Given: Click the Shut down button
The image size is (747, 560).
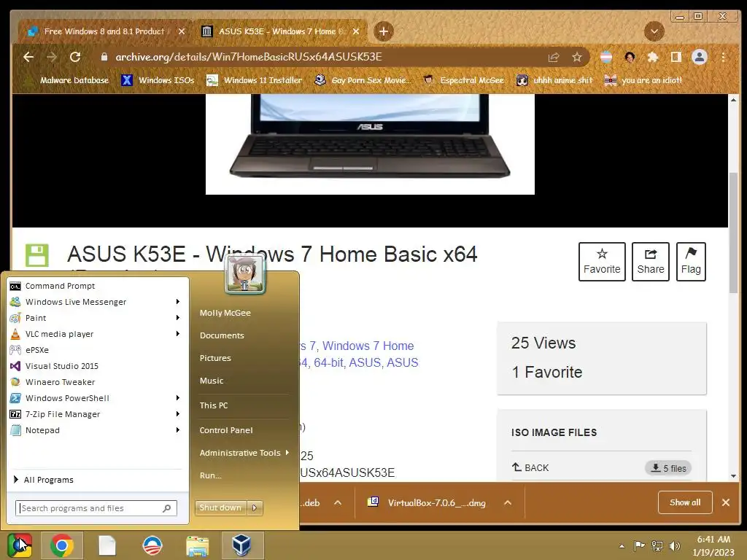Looking at the screenshot, I should pyautogui.click(x=220, y=507).
